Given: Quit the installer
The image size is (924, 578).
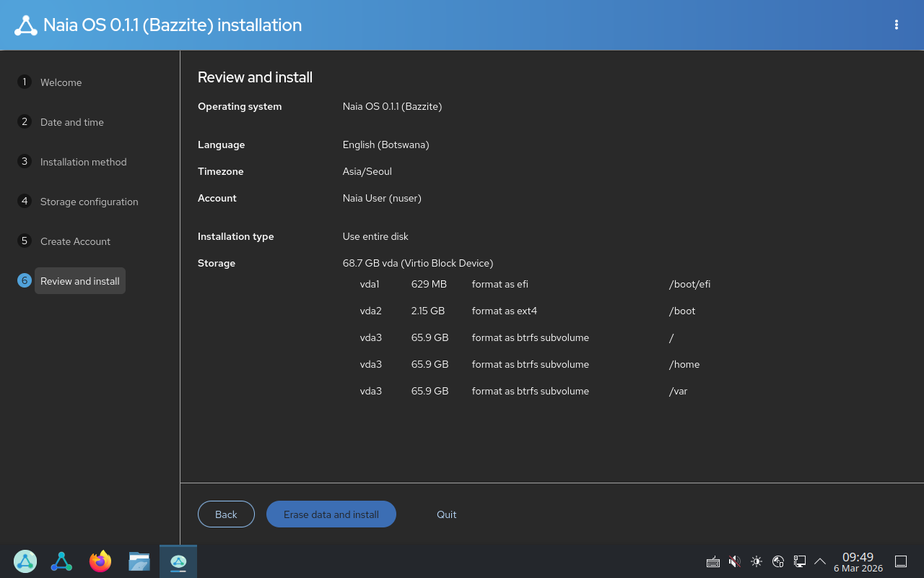Looking at the screenshot, I should [446, 514].
